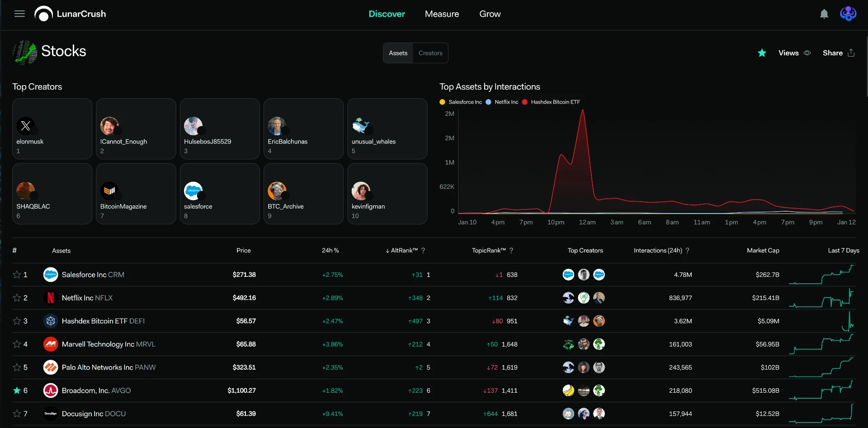The image size is (868, 428).
Task: Click the share upload icon
Action: [x=851, y=53]
